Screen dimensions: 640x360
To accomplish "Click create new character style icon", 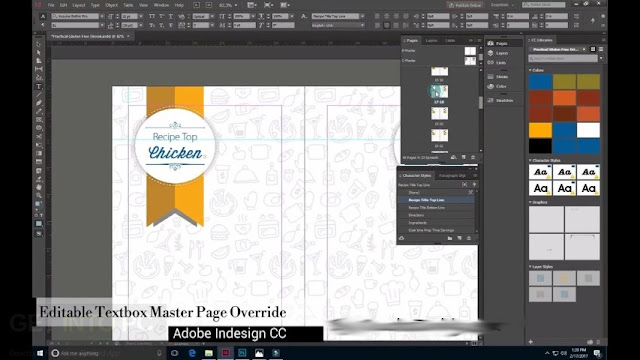I will pos(459,238).
